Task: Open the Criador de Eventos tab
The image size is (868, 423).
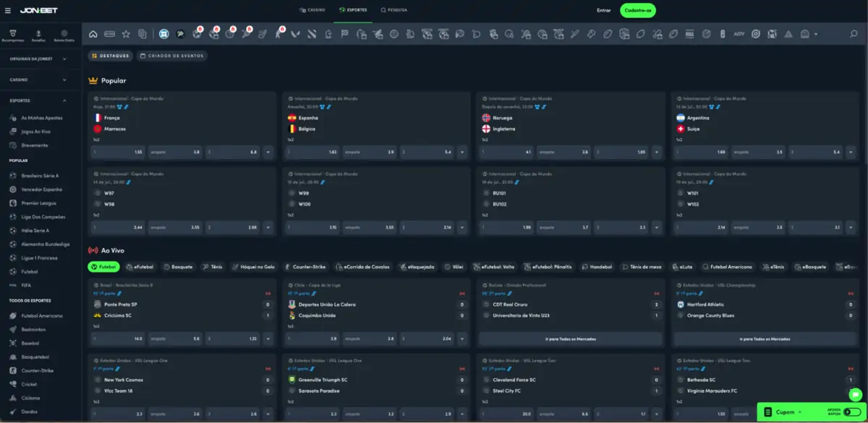Action: [x=172, y=56]
